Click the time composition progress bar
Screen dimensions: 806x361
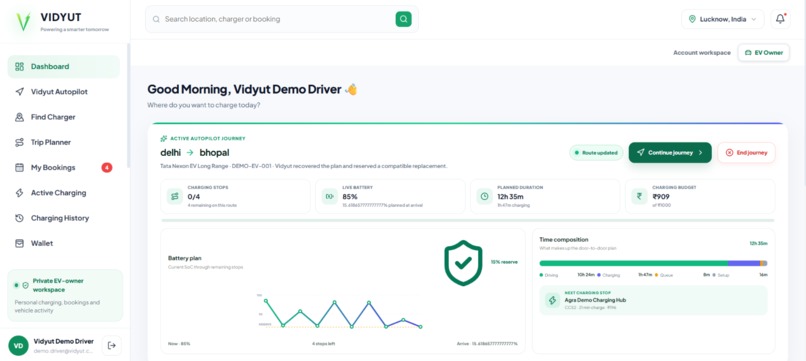click(x=653, y=263)
